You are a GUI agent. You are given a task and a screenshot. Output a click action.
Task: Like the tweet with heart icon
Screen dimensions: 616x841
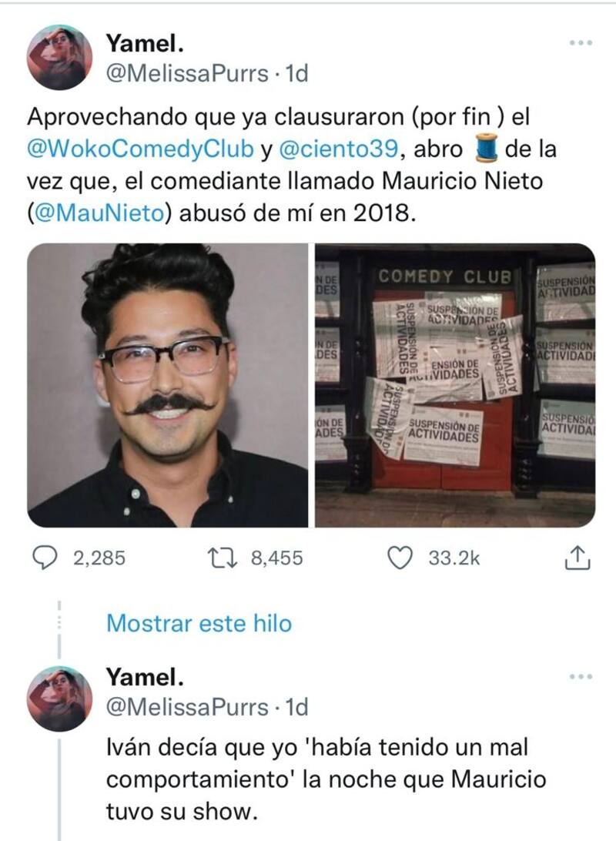tap(400, 558)
